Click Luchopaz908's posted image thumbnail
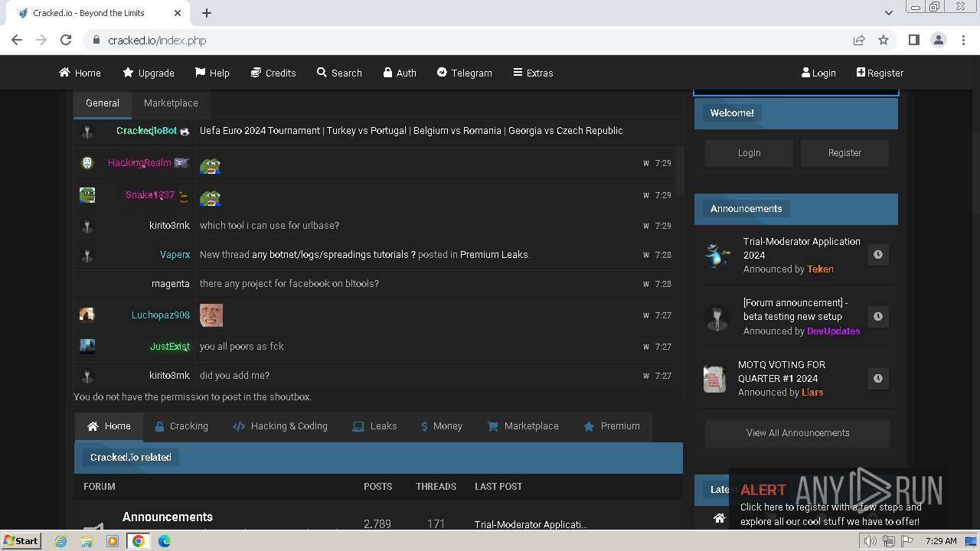Screen dimensions: 980x551 tap(211, 315)
